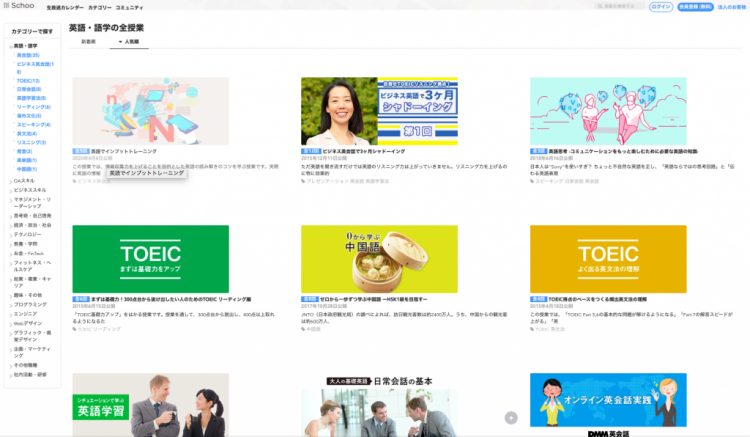Click the まずは基礎力！300点台 TOEIC リーディング title
Screen dimensions: 750x437
point(171,299)
